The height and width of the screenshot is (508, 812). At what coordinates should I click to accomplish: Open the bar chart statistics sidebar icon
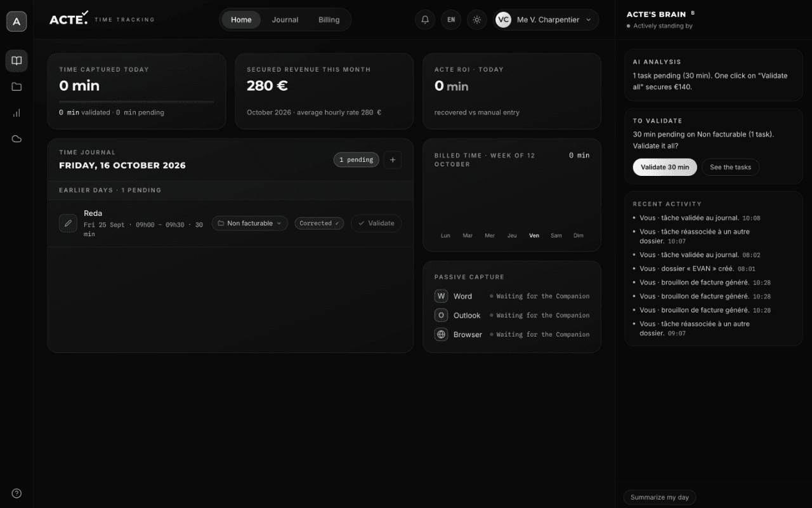[x=16, y=113]
